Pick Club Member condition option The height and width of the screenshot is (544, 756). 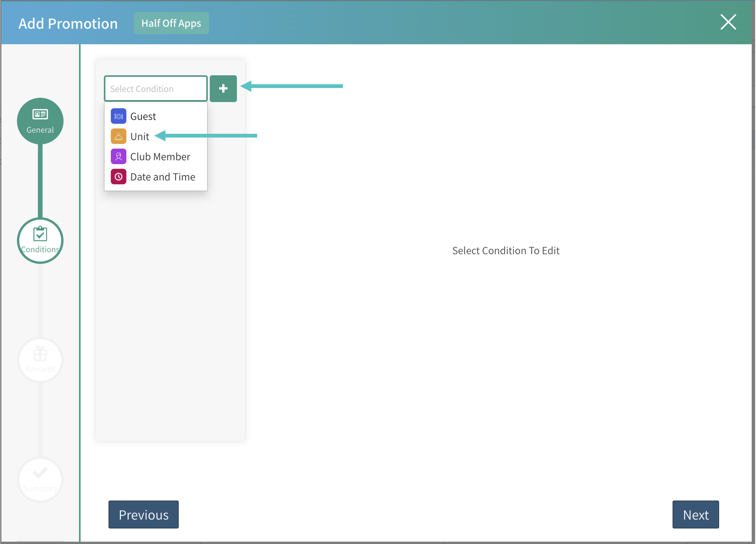(160, 157)
